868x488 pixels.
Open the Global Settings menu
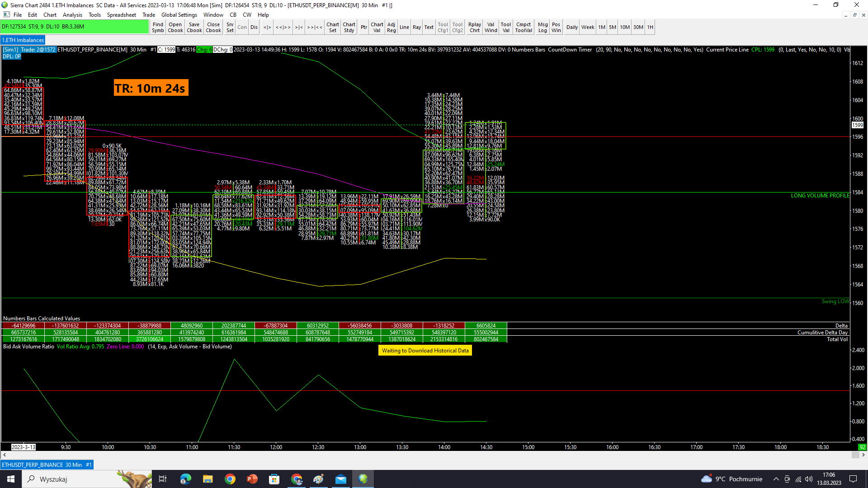tap(179, 14)
